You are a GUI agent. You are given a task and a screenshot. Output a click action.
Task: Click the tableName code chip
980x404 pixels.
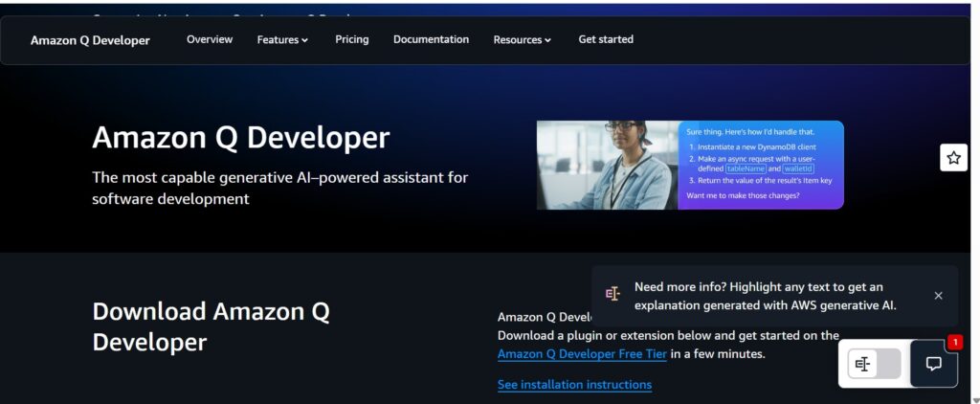click(x=746, y=168)
